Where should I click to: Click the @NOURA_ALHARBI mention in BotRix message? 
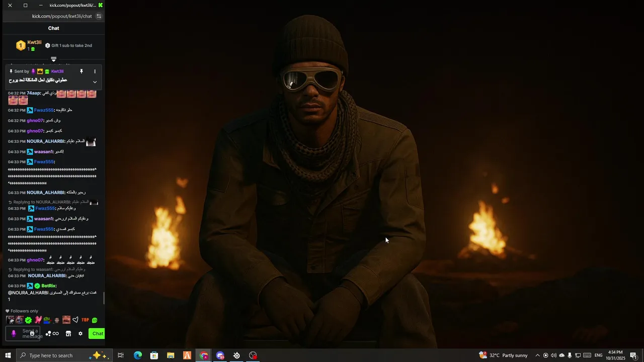click(x=28, y=293)
